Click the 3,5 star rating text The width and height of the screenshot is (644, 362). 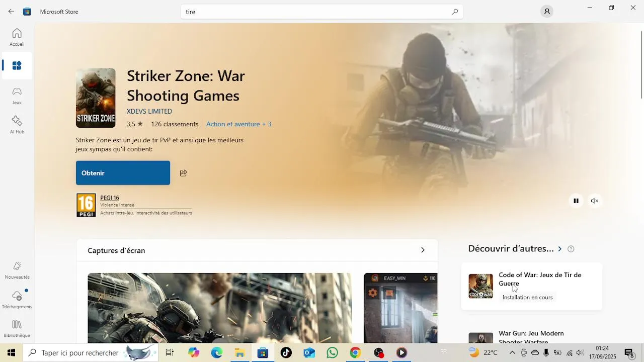pos(134,124)
